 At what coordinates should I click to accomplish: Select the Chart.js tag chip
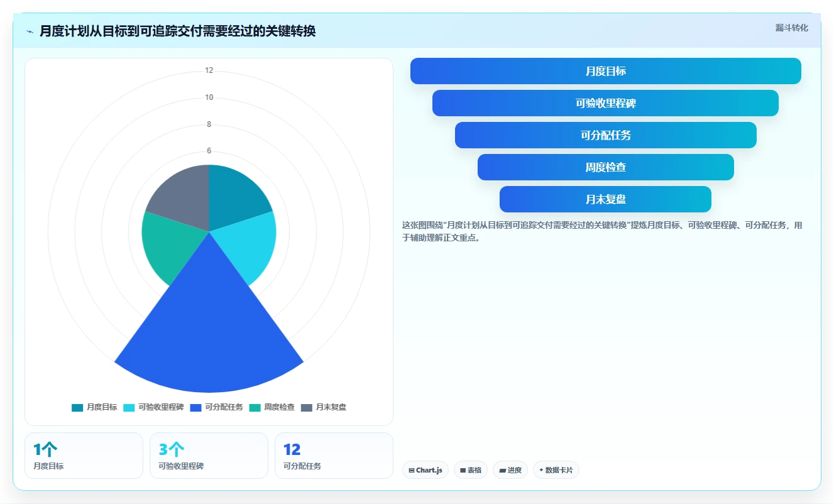(425, 470)
